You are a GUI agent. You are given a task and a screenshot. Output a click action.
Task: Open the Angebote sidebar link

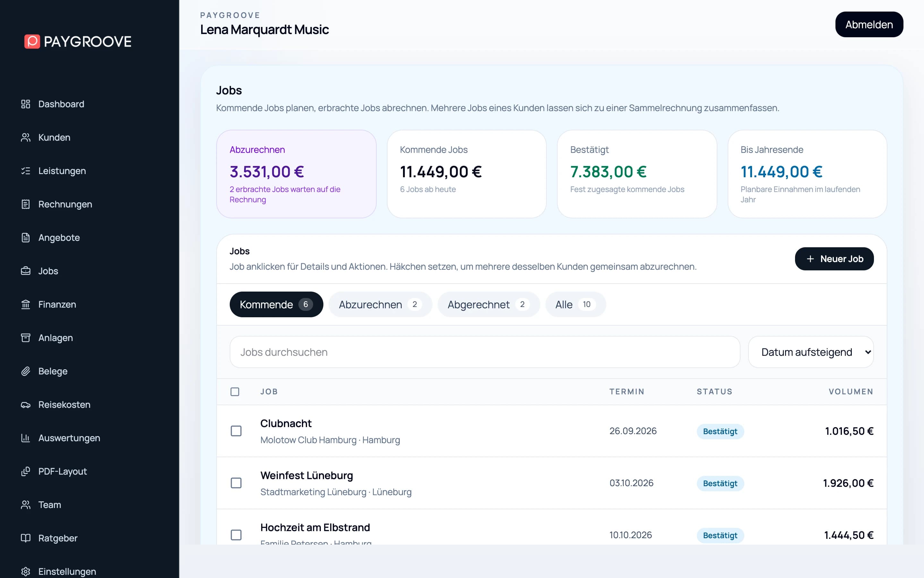click(59, 237)
